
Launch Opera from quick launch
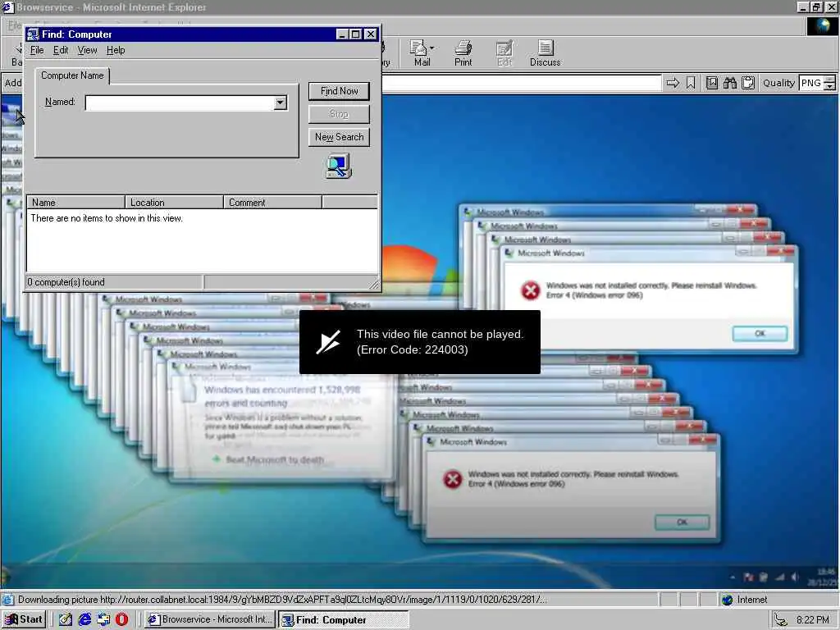point(121,619)
